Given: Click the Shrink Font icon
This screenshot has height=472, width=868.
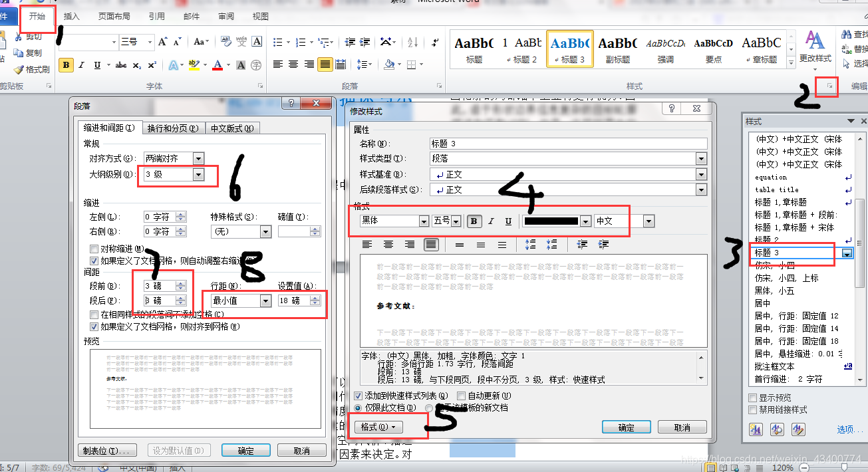Looking at the screenshot, I should (177, 42).
